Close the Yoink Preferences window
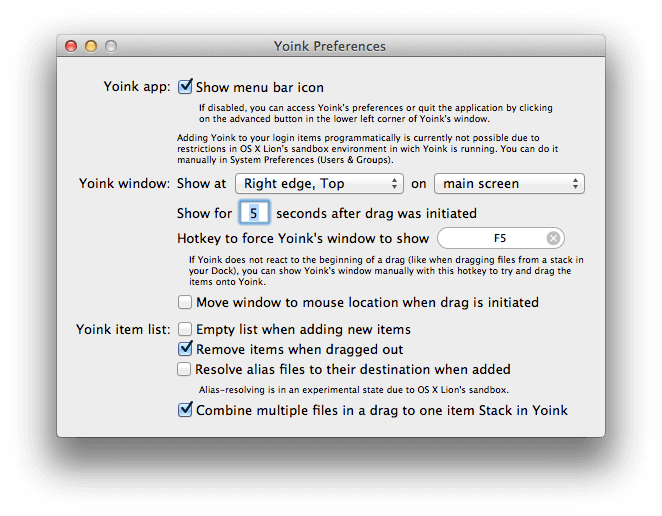This screenshot has width=662, height=516. tap(71, 46)
